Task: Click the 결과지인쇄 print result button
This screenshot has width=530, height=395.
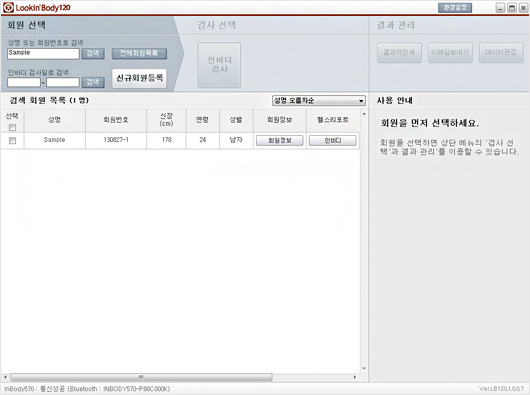Action: click(399, 52)
